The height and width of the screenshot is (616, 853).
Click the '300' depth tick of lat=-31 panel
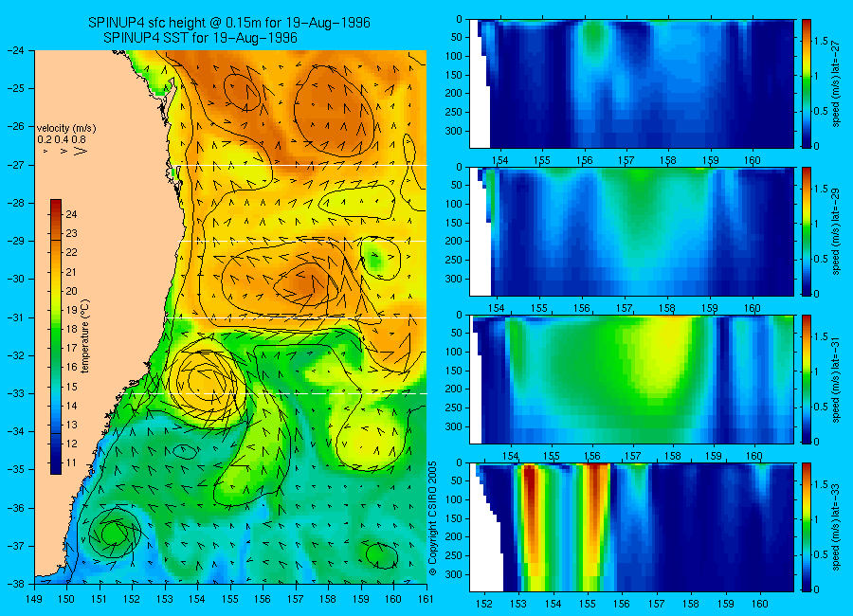pyautogui.click(x=455, y=426)
